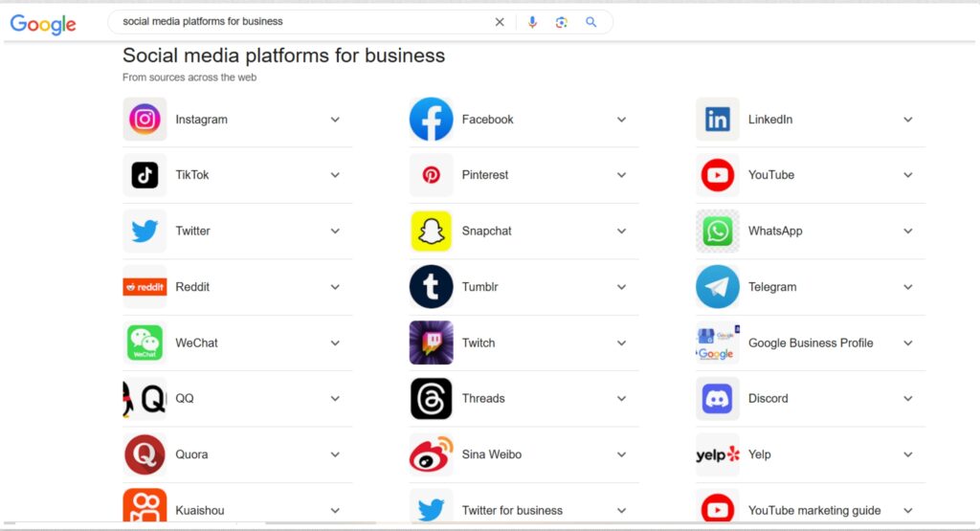Viewport: 980px width, 531px height.
Task: Select the WeChat text label
Action: 196,343
